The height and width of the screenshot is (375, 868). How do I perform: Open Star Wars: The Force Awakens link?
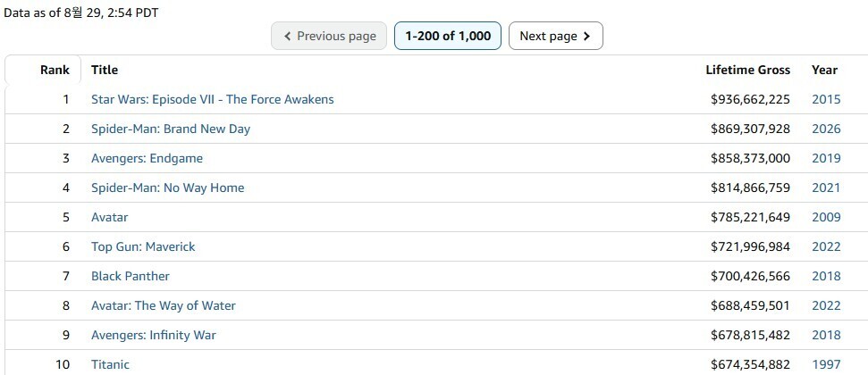click(x=213, y=100)
